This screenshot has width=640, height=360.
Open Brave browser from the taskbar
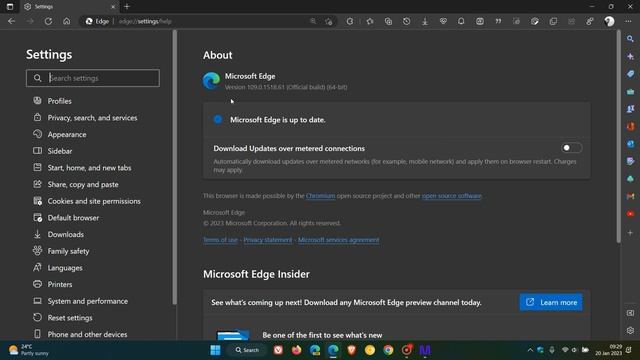point(351,350)
